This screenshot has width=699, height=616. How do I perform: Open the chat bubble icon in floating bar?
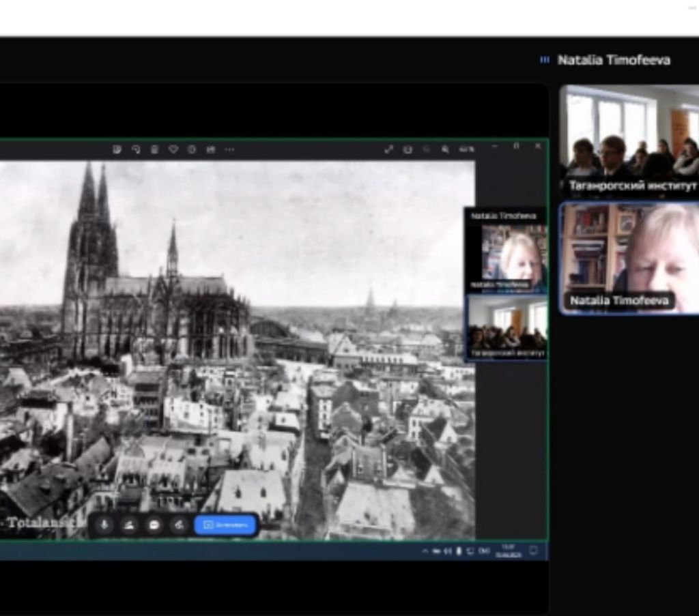154,525
